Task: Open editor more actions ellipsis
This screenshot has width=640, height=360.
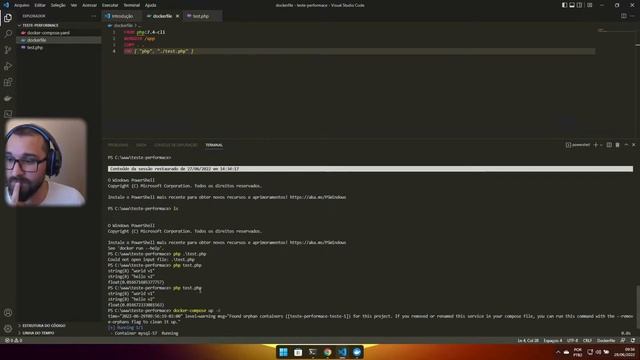Action: [x=632, y=16]
